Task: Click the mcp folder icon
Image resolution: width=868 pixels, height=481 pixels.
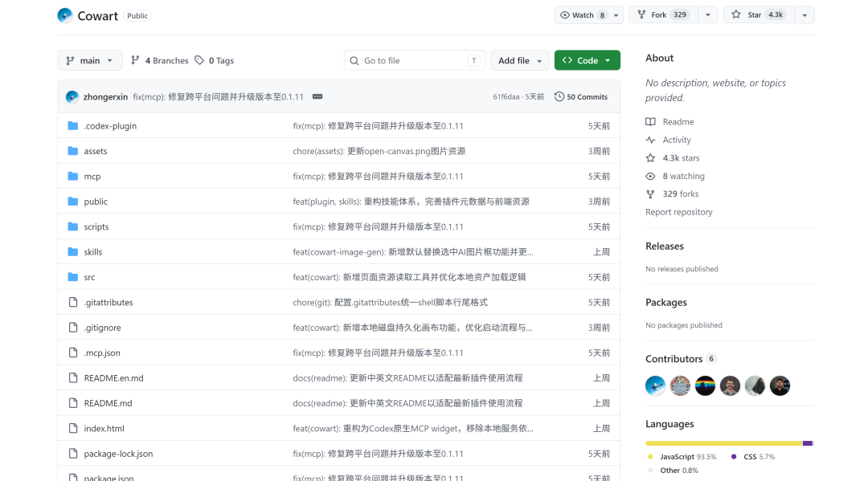Action: click(72, 177)
